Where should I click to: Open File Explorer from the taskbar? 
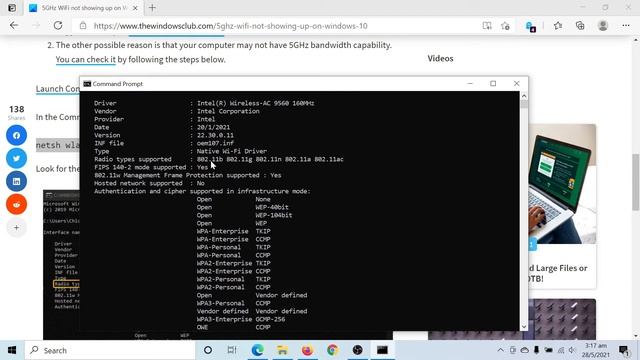pos(282,350)
